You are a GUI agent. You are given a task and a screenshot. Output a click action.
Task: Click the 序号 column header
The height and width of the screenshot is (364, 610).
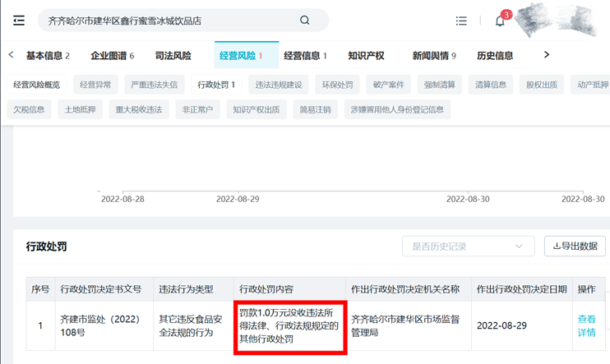40,289
